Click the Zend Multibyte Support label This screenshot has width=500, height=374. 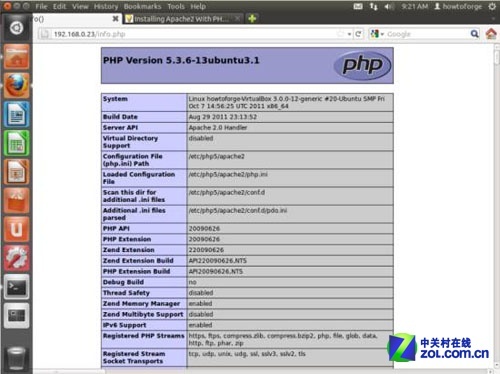tap(143, 314)
